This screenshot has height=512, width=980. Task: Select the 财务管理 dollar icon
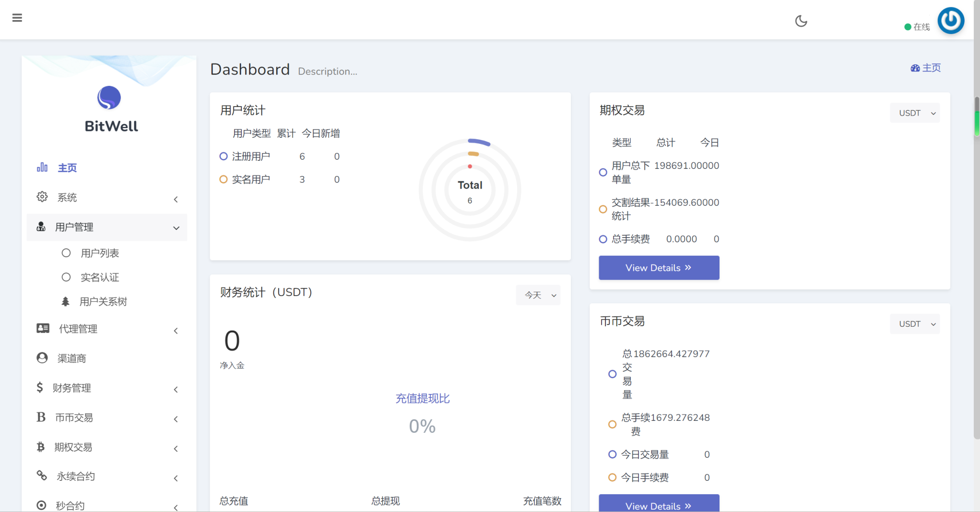(x=41, y=387)
